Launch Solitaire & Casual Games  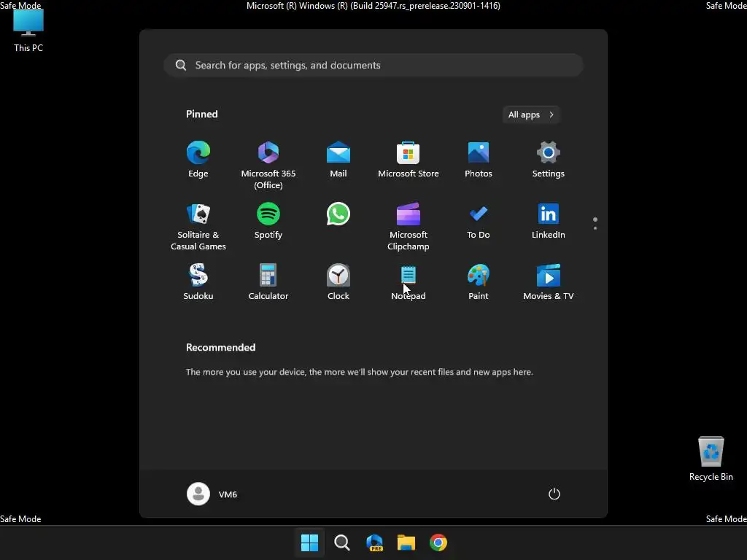pos(198,226)
